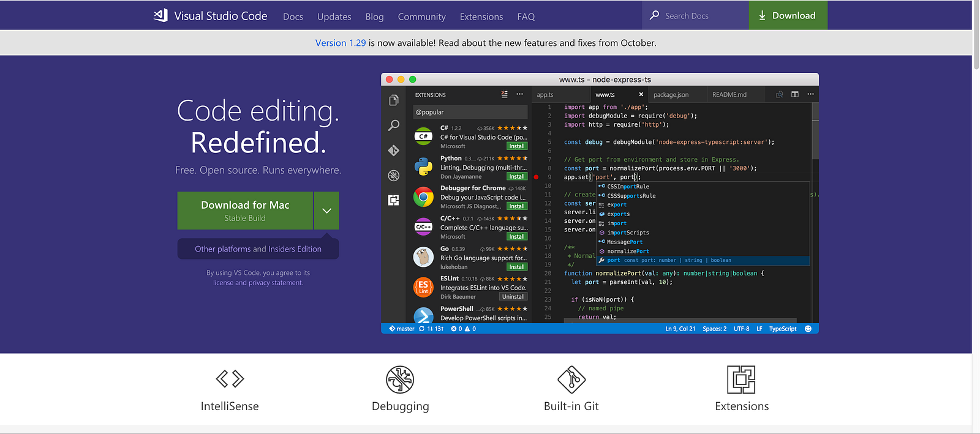Uninstall the ESLint extension
This screenshot has width=980, height=434.
tap(513, 297)
